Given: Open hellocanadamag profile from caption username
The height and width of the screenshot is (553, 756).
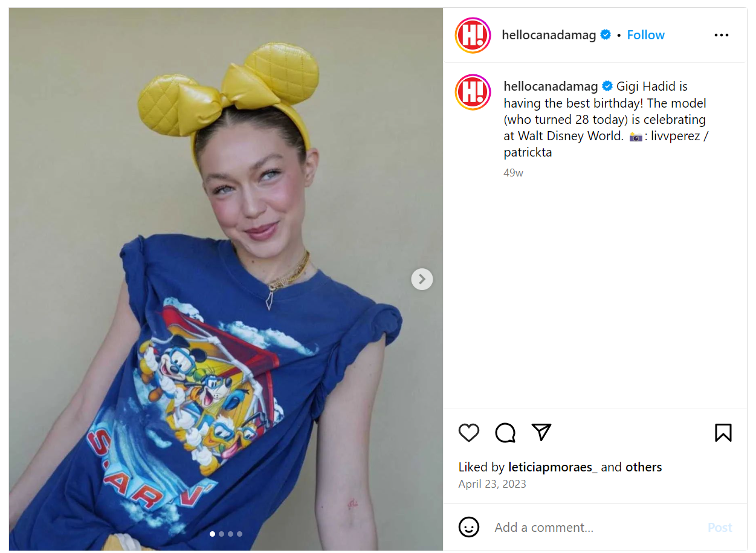Looking at the screenshot, I should [x=551, y=86].
